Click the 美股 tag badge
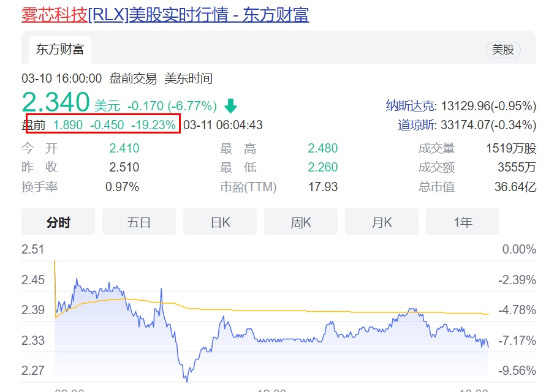Image resolution: width=546 pixels, height=392 pixels. point(503,50)
